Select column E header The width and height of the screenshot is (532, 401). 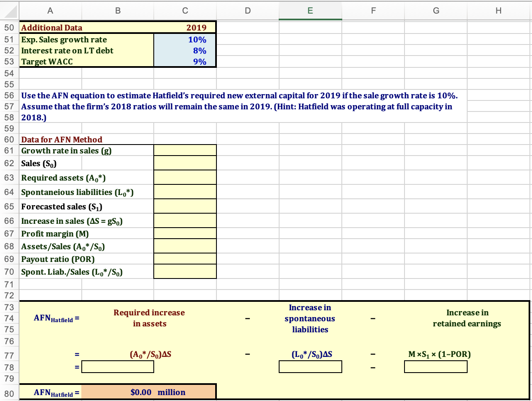310,11
